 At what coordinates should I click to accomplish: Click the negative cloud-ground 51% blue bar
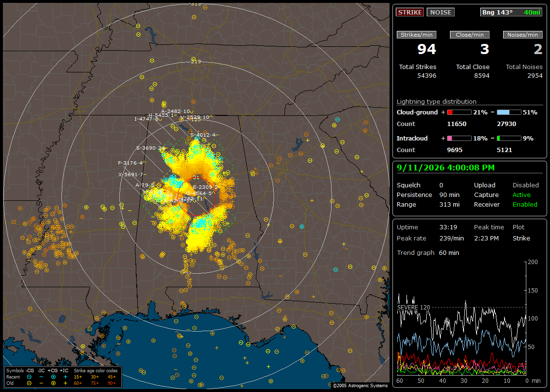point(509,112)
